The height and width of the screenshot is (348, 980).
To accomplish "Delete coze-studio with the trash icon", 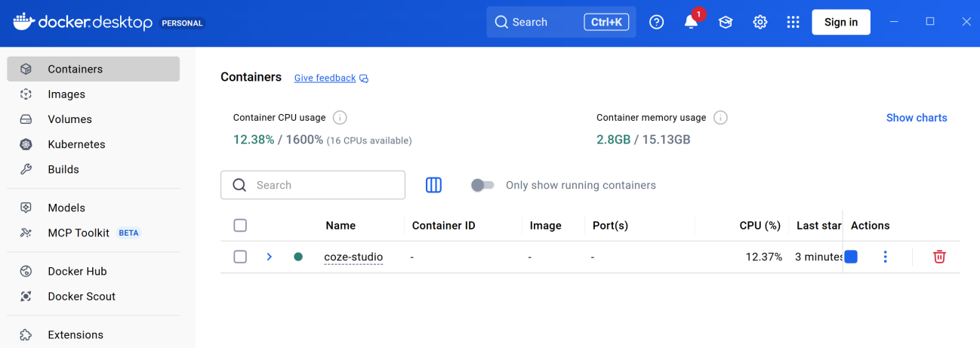I will pos(939,257).
